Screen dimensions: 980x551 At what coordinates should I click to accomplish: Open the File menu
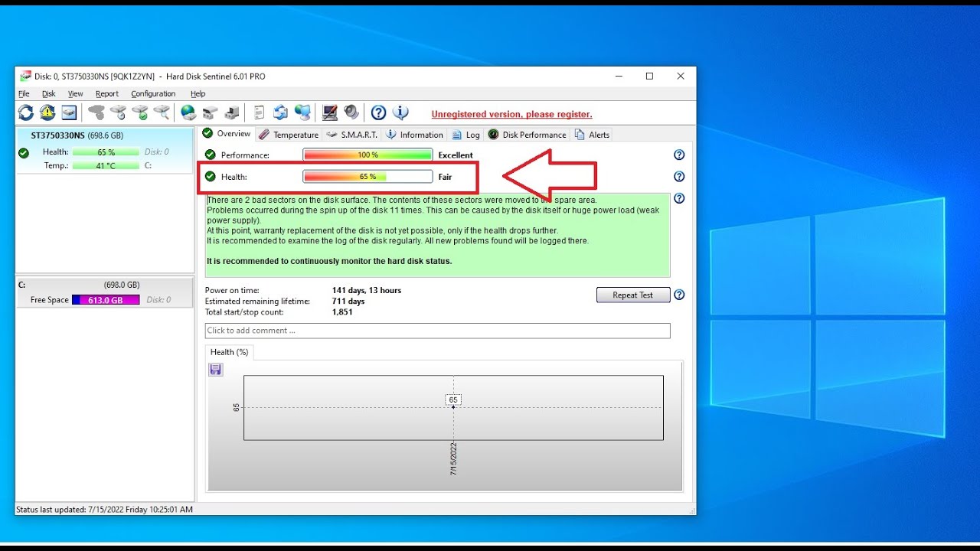click(24, 93)
